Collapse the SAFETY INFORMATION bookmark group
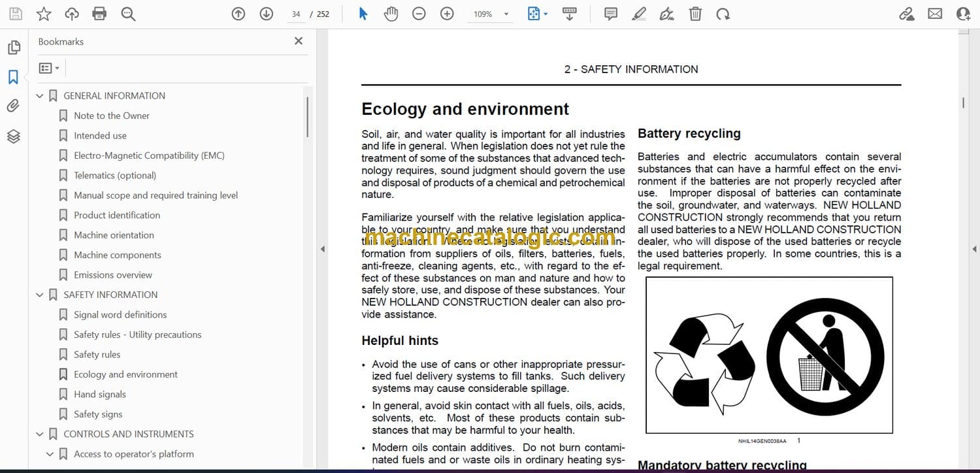 [40, 295]
